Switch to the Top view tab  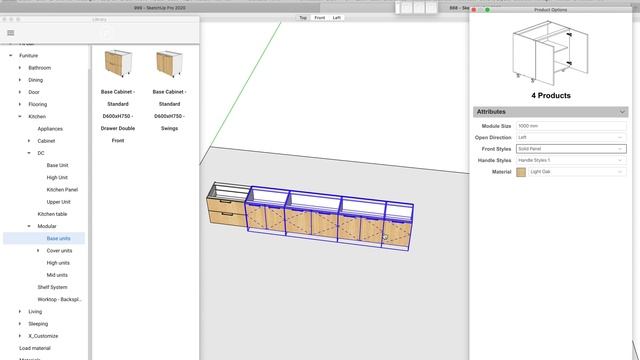[303, 18]
